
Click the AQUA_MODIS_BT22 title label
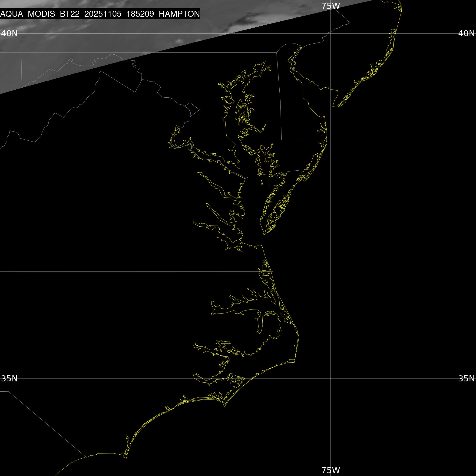pyautogui.click(x=100, y=14)
